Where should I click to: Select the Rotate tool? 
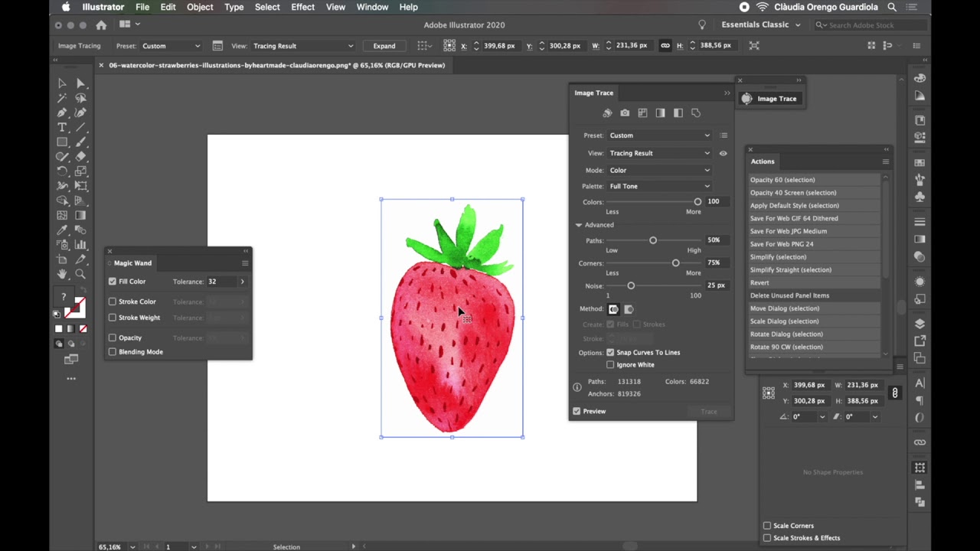tap(62, 171)
